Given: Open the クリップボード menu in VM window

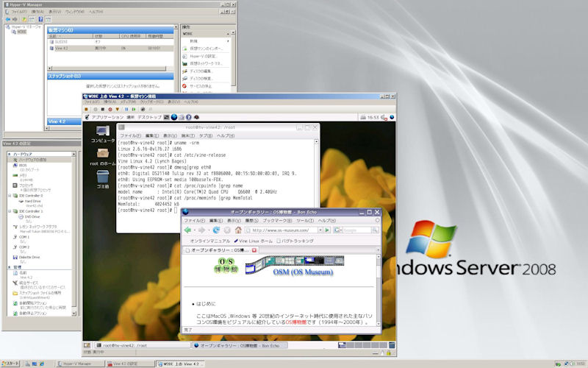Looking at the screenshot, I should [x=151, y=102].
